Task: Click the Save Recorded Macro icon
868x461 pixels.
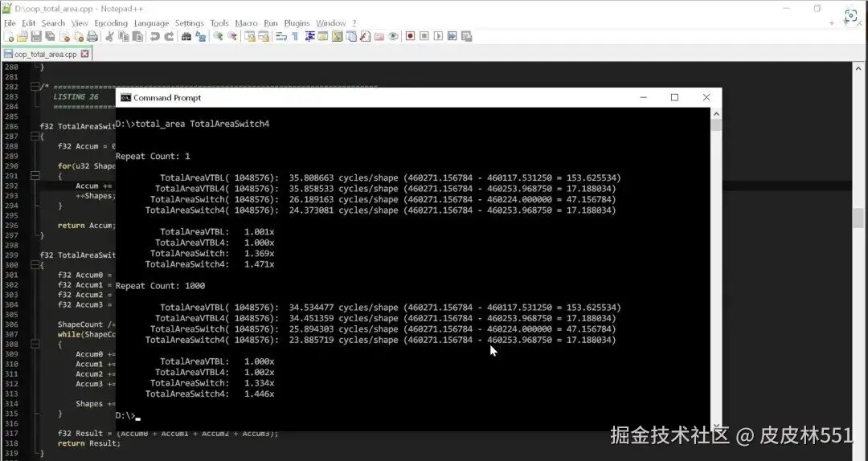Action: 466,36
